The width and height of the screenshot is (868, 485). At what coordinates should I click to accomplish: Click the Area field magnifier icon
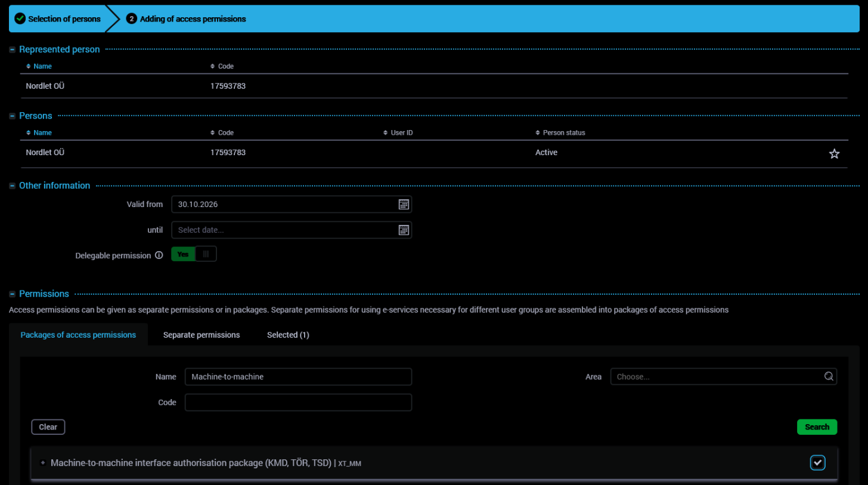click(x=828, y=376)
